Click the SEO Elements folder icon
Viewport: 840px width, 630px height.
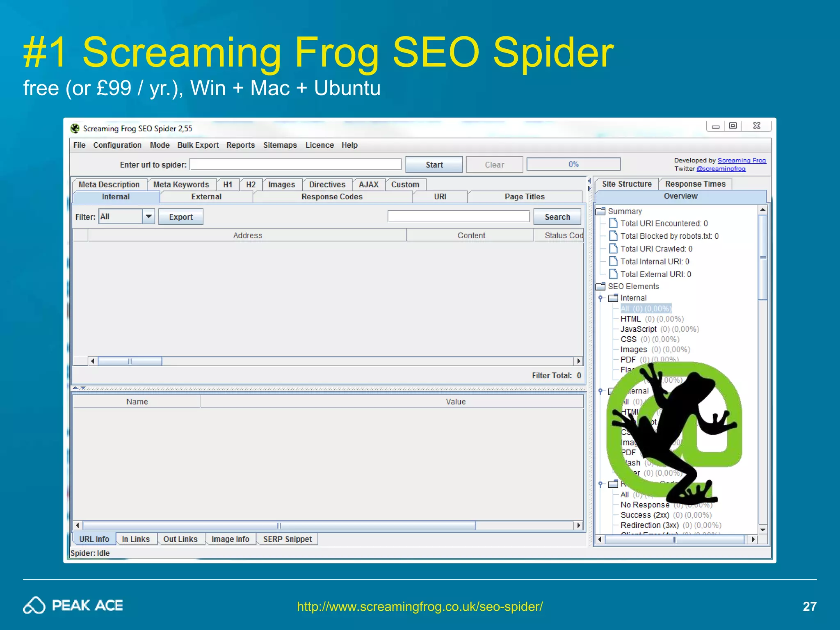[600, 286]
